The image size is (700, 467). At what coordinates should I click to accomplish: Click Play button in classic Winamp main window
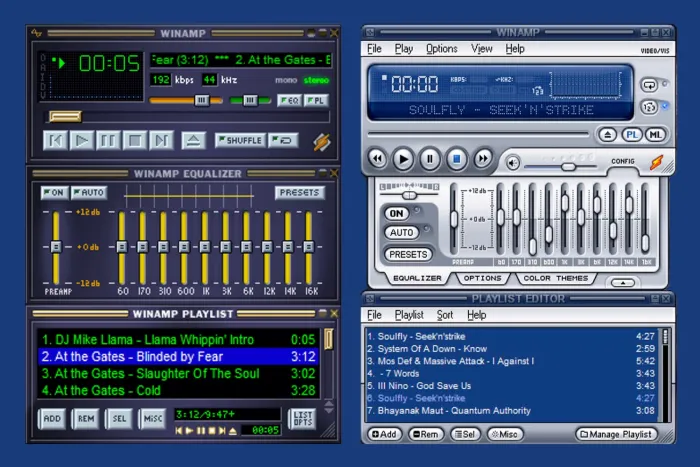tap(82, 141)
